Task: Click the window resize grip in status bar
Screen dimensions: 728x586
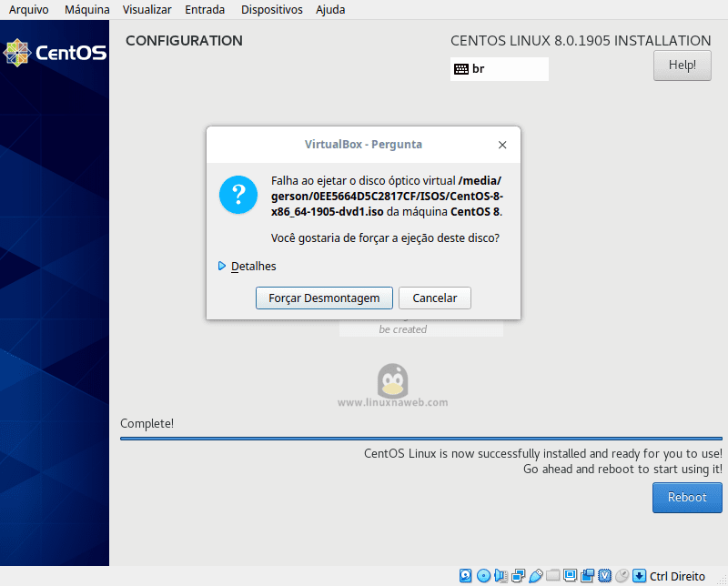Action: click(722, 580)
